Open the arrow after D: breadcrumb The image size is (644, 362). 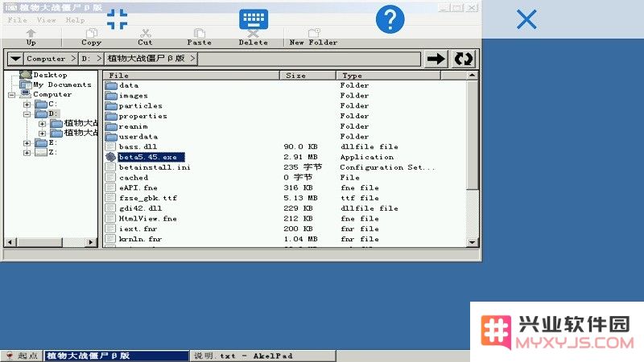point(99,59)
